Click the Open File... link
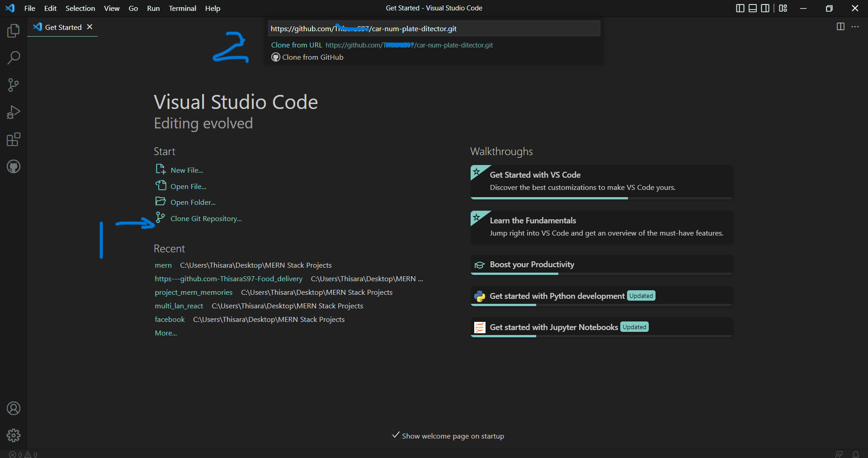 [188, 186]
